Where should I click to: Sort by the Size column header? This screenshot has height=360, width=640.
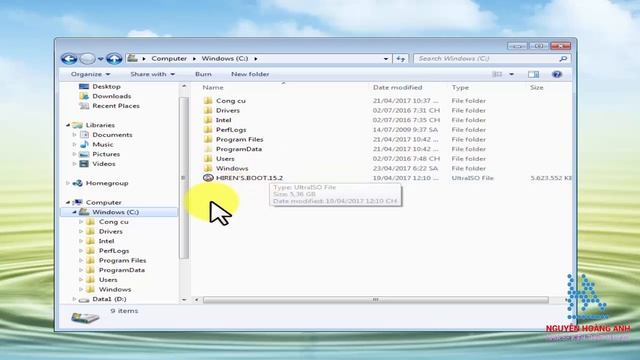coord(536,88)
